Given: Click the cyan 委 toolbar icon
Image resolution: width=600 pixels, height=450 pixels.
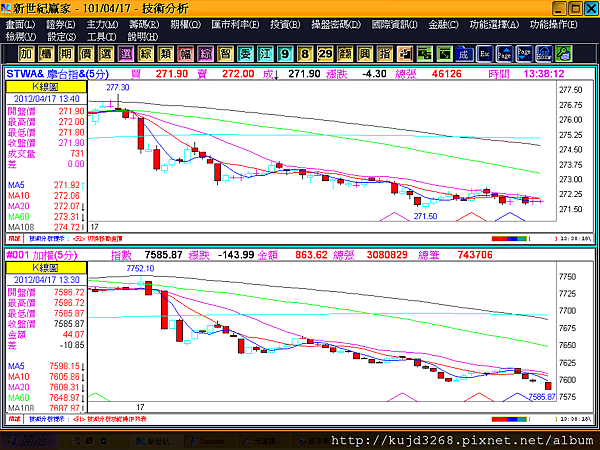Looking at the screenshot, I should [x=245, y=54].
